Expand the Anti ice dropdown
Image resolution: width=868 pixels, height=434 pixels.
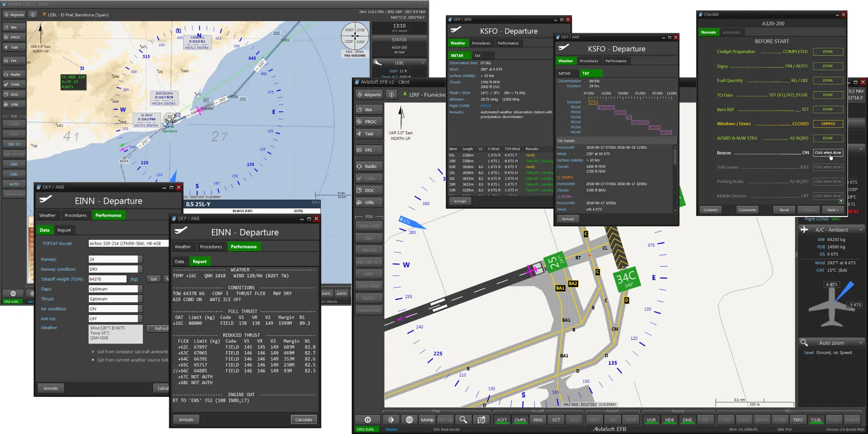click(x=141, y=319)
